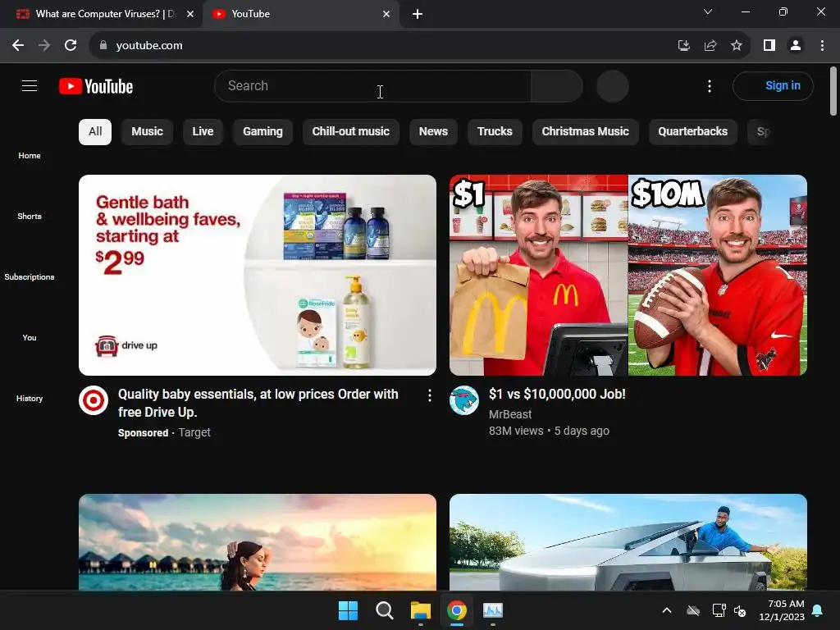
Task: View site information via the lock icon
Action: click(x=103, y=46)
